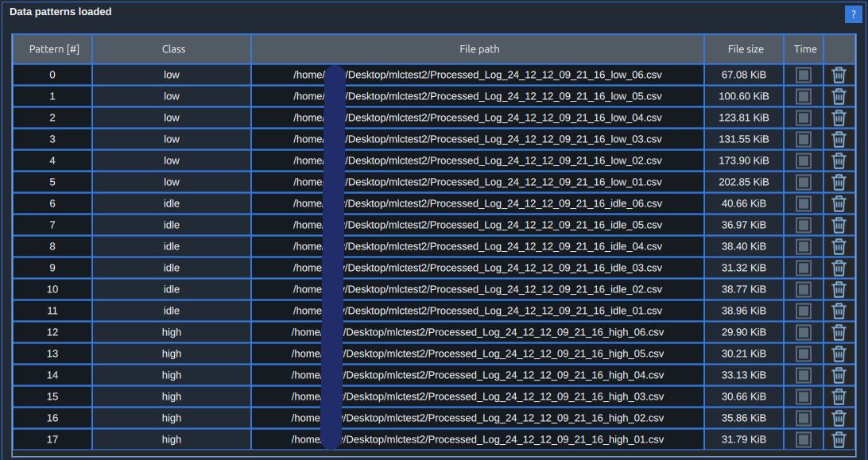
Task: Delete pattern 0 (low_06) with its trash icon
Action: click(x=839, y=75)
